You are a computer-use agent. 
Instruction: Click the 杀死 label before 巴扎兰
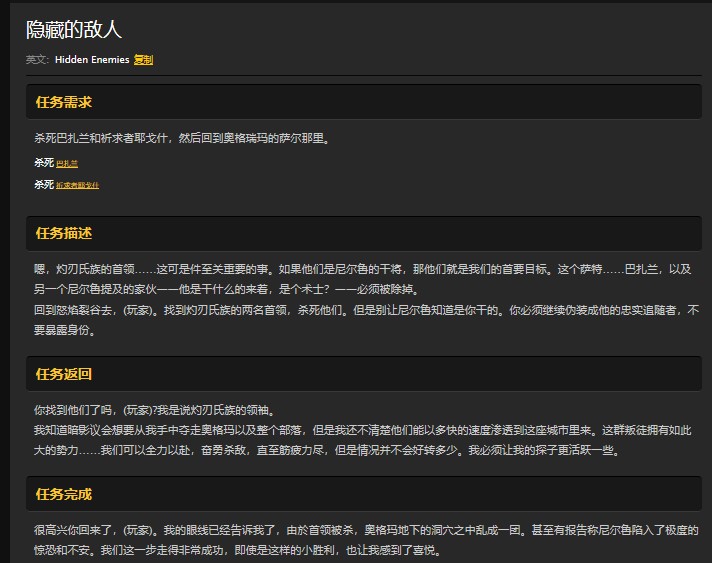coord(44,163)
